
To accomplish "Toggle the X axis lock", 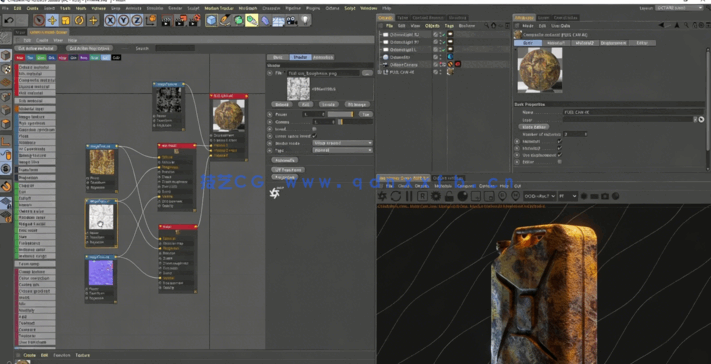I will tap(110, 20).
